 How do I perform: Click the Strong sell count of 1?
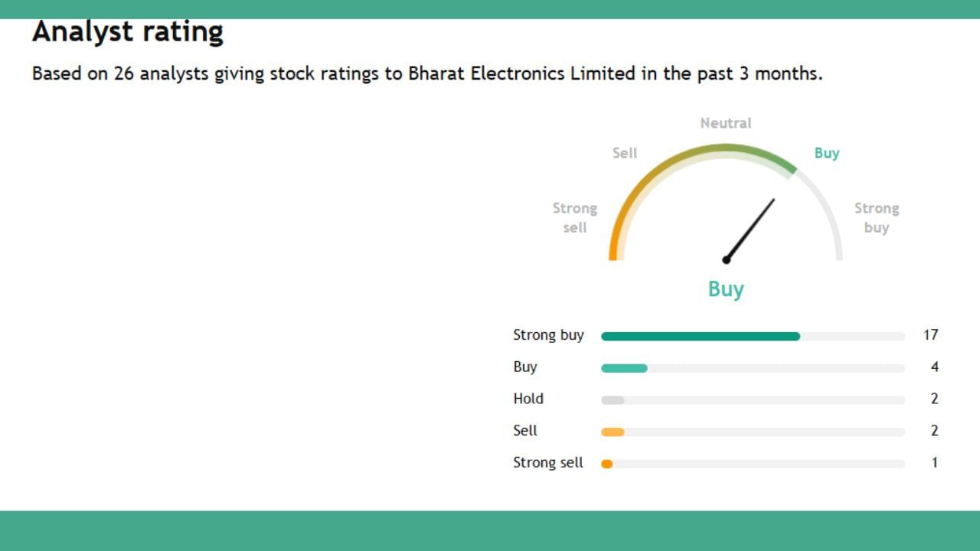934,463
